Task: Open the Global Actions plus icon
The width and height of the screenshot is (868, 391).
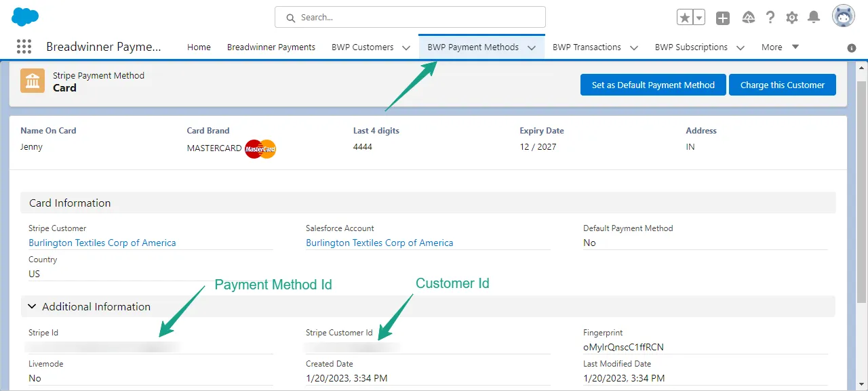Action: [723, 18]
